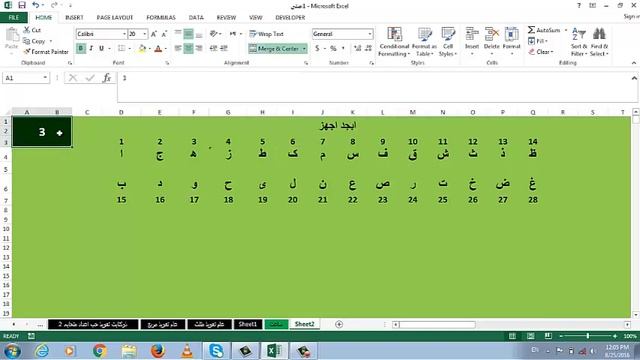640x360 pixels.
Task: Toggle Wrap Text
Action: [x=267, y=34]
